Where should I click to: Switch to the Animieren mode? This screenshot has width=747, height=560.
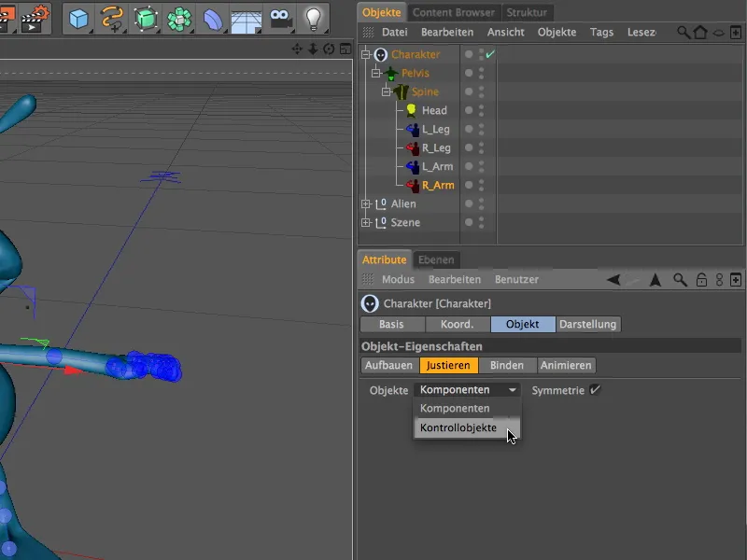pos(566,365)
